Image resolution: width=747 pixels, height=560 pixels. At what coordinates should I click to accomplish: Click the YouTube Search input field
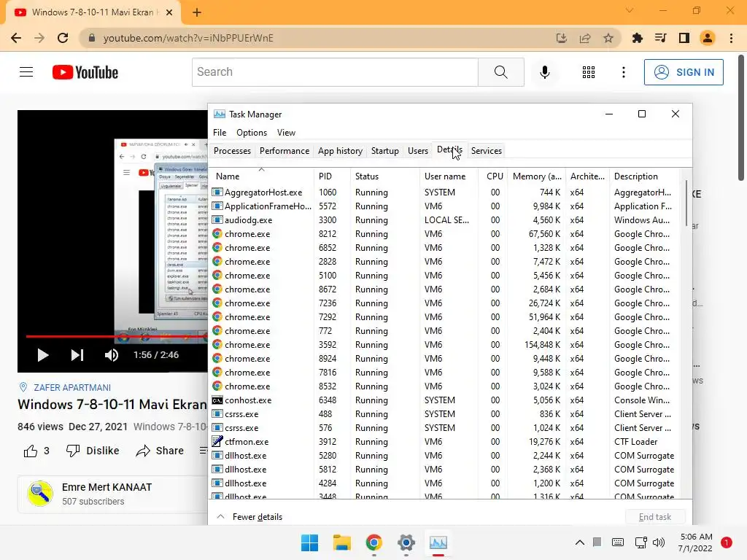coord(335,72)
